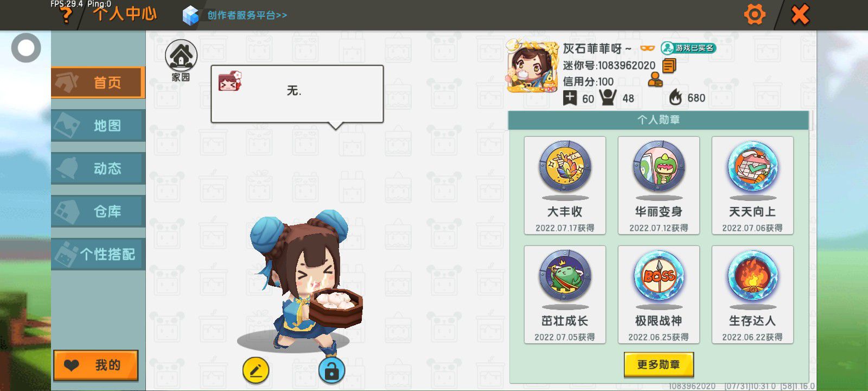Open the 家园 home icon
This screenshot has height=391, width=868.
(181, 60)
